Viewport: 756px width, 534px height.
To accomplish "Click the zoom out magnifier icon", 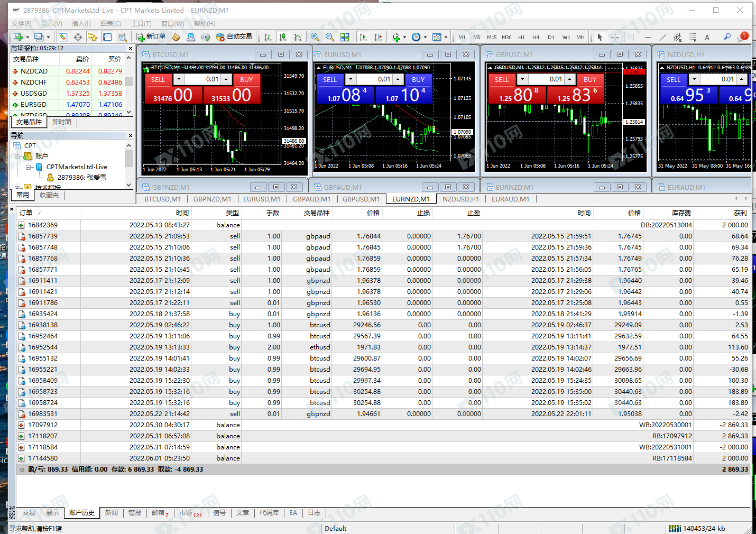I will click(x=330, y=37).
